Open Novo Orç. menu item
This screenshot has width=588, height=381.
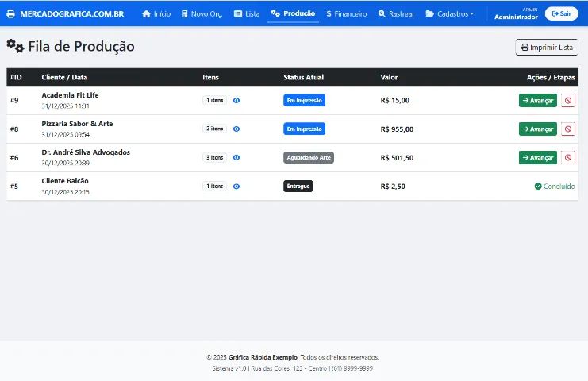[202, 13]
